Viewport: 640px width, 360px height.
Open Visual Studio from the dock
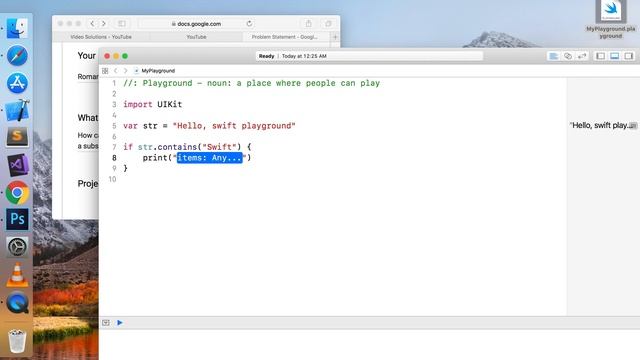[17, 164]
